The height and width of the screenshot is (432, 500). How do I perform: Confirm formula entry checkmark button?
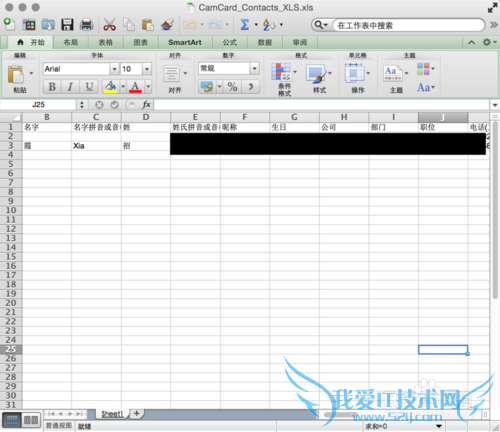coord(115,105)
